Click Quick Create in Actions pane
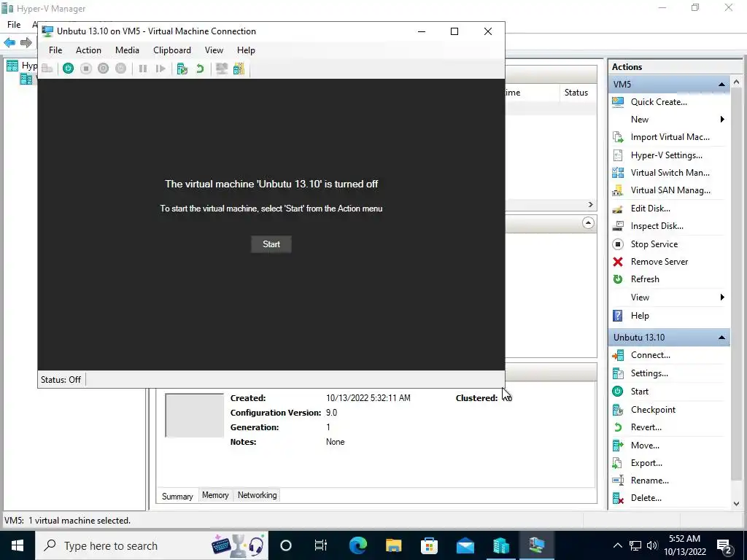Screen dimensions: 747x560 pyautogui.click(x=659, y=102)
